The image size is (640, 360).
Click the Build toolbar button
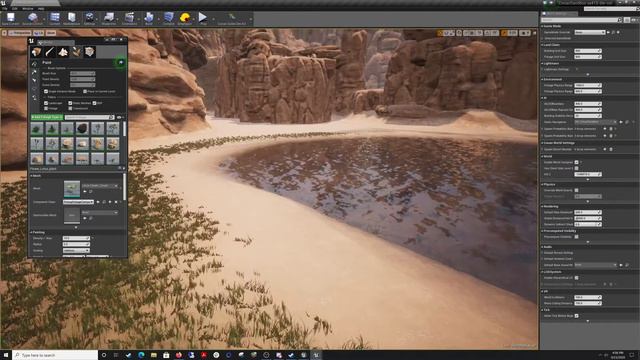[x=149, y=18]
